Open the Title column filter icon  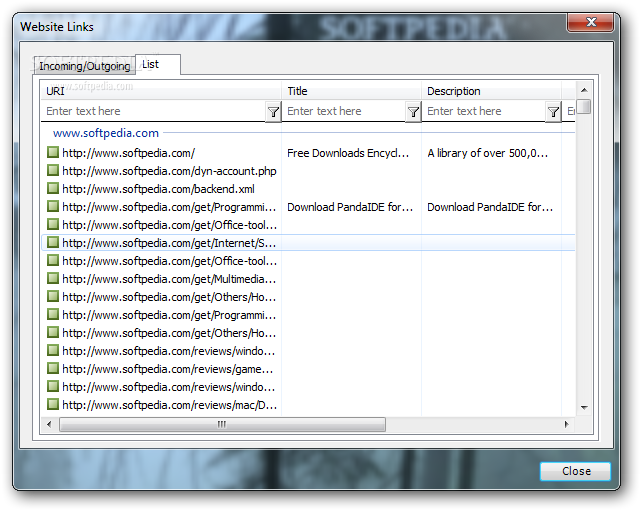click(x=413, y=112)
